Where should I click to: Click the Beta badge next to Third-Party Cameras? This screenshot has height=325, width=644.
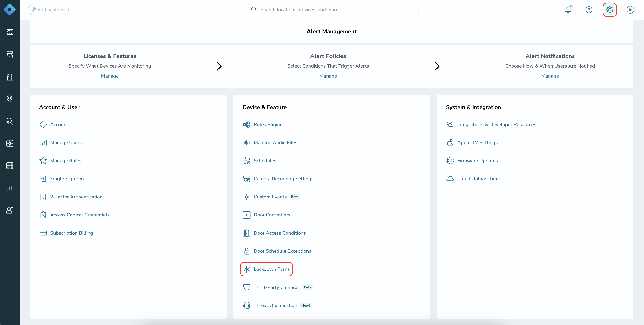pyautogui.click(x=307, y=287)
